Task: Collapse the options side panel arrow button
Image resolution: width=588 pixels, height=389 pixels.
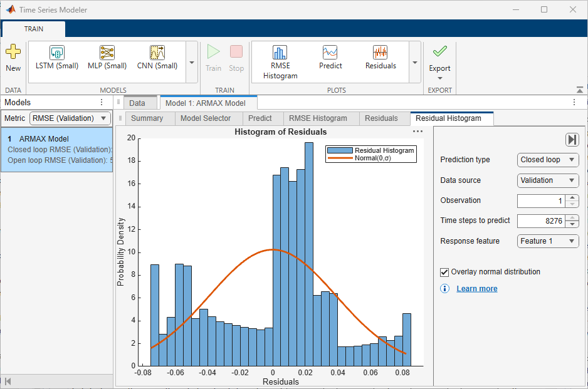Action: pyautogui.click(x=572, y=140)
